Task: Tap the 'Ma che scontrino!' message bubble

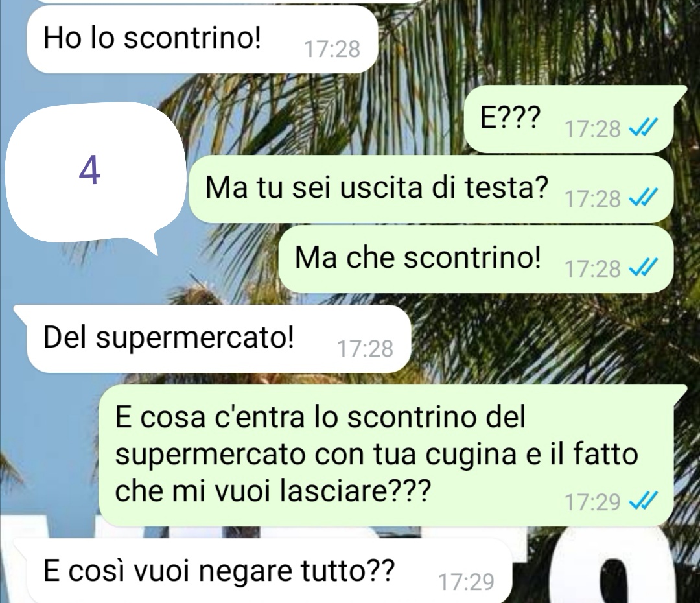Action: click(x=476, y=259)
